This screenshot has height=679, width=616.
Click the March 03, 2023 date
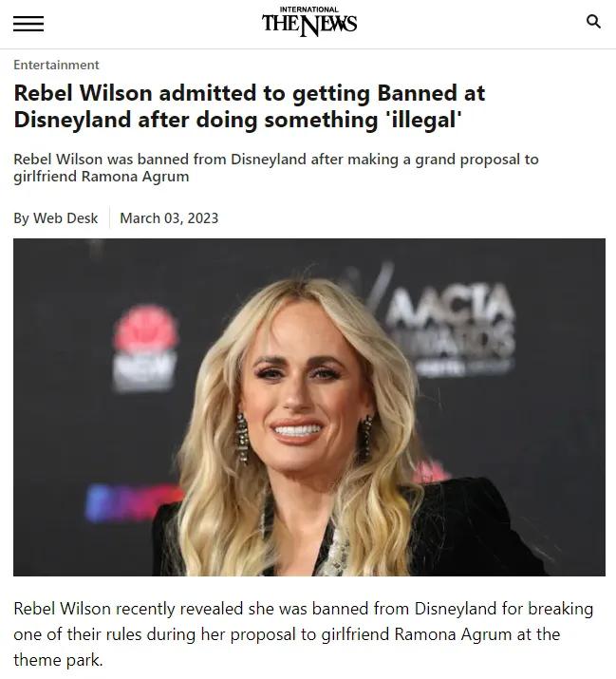tap(169, 218)
